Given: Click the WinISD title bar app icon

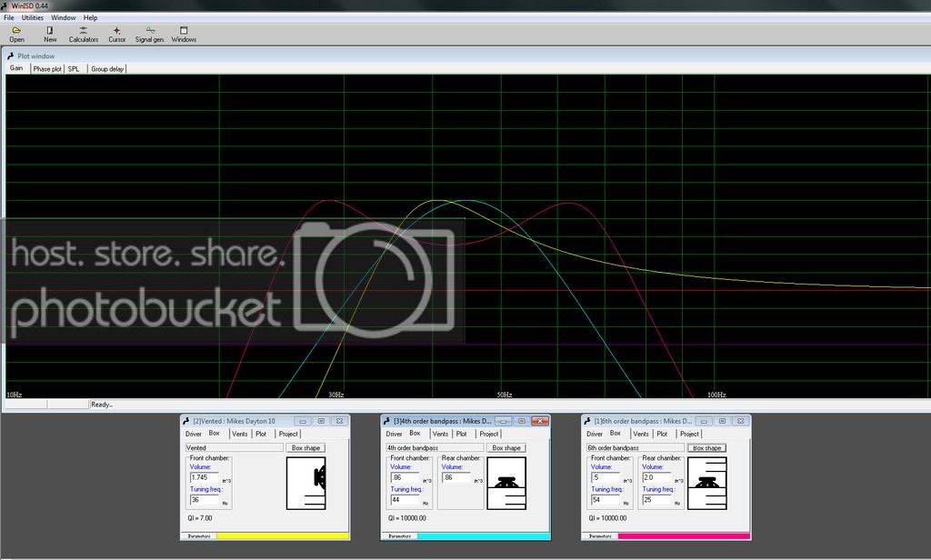Looking at the screenshot, I should [5, 5].
